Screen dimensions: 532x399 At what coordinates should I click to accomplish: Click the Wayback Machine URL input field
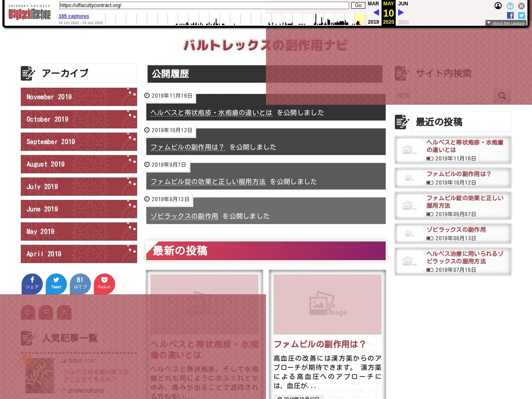coord(204,5)
